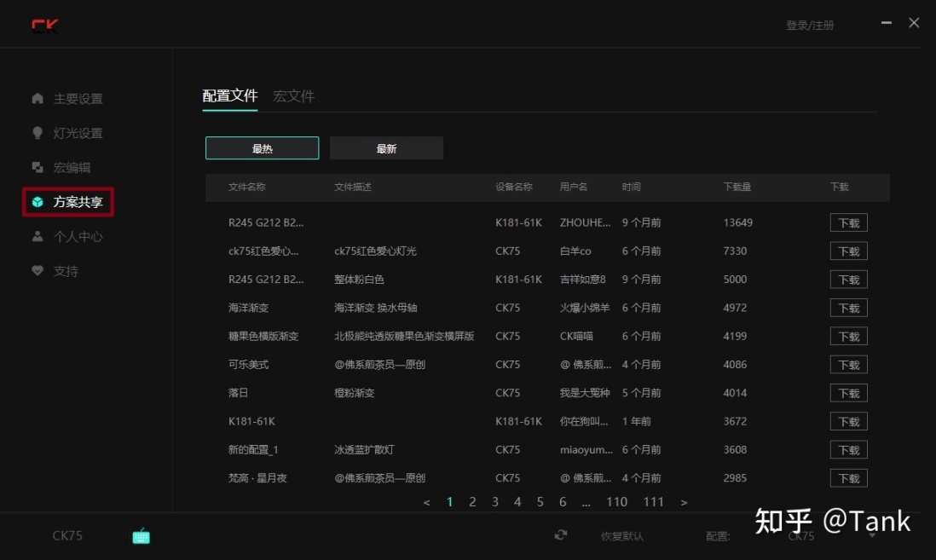This screenshot has height=560, width=936.
Task: Click the 北极熊纯透版糖果色渐变横屏版 description
Action: click(x=404, y=336)
